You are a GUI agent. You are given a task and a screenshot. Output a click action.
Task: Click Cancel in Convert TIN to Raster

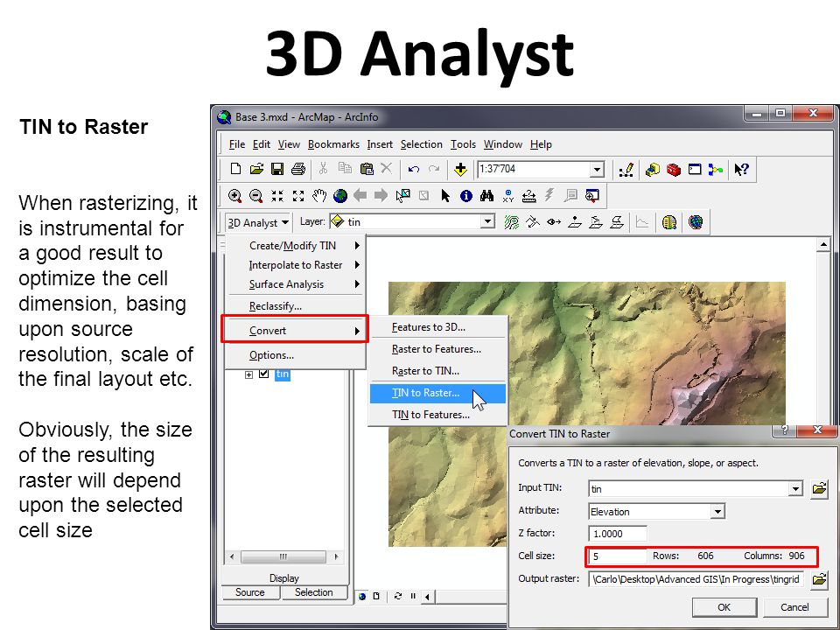pos(794,607)
